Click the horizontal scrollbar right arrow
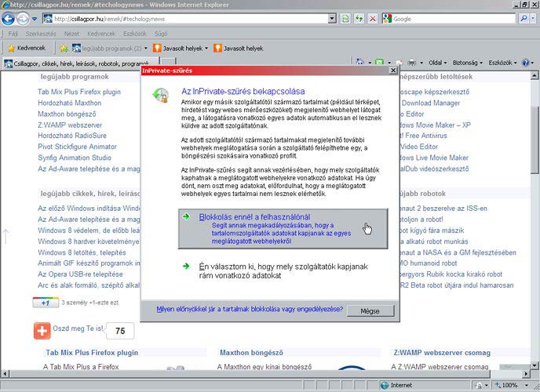Viewport: 540px width, 392px height. [x=527, y=373]
